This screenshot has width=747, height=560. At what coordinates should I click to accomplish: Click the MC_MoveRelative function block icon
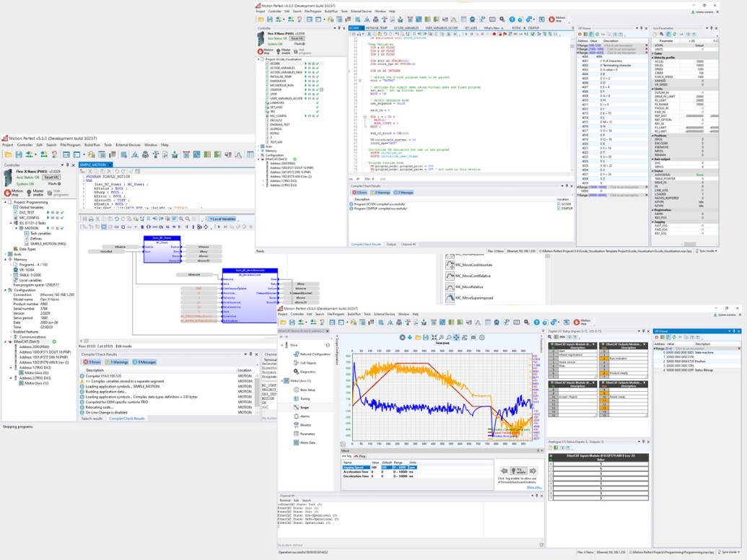[x=450, y=287]
